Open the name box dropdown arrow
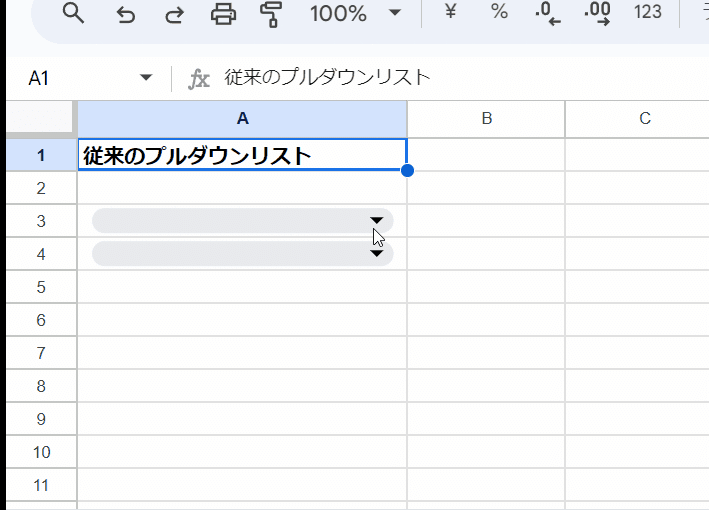This screenshot has height=510, width=709. tap(146, 78)
